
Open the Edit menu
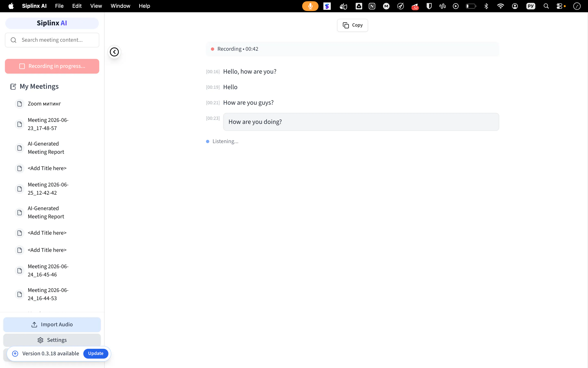coord(77,6)
